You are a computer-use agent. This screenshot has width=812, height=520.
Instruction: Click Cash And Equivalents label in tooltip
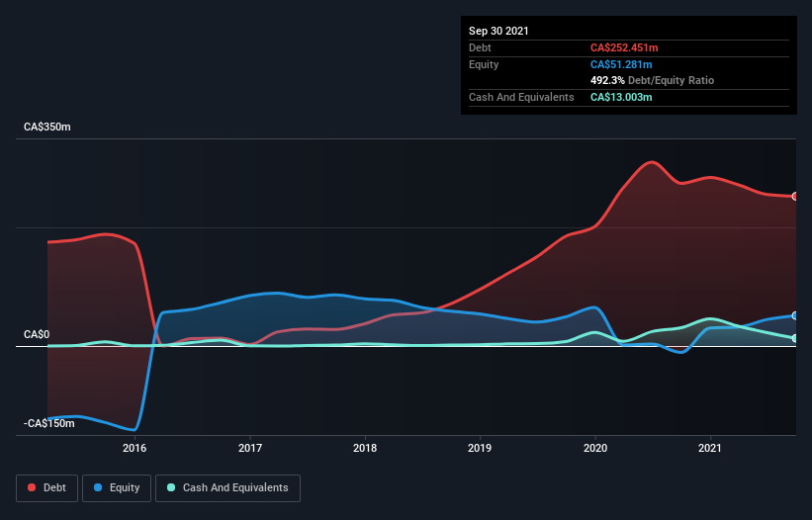(x=521, y=97)
